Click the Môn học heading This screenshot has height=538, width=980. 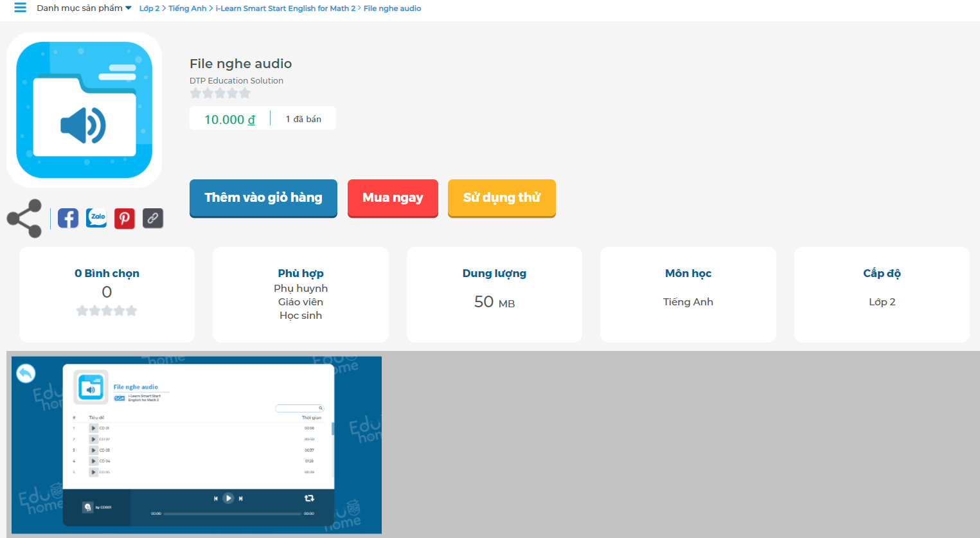[x=688, y=273]
